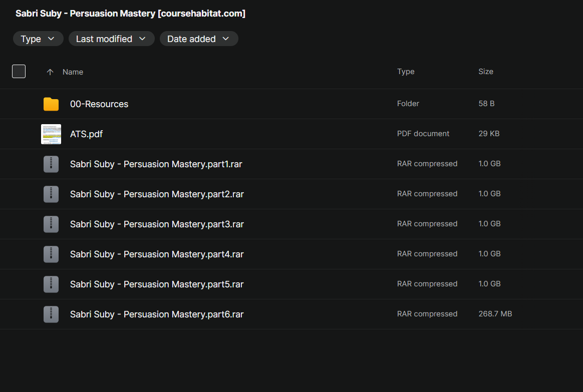Click the part5.rar archive icon
Image resolution: width=583 pixels, height=392 pixels.
[x=51, y=284]
